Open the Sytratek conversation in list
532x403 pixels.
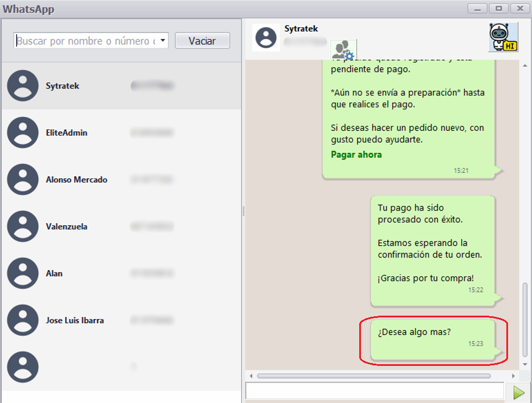tap(63, 86)
